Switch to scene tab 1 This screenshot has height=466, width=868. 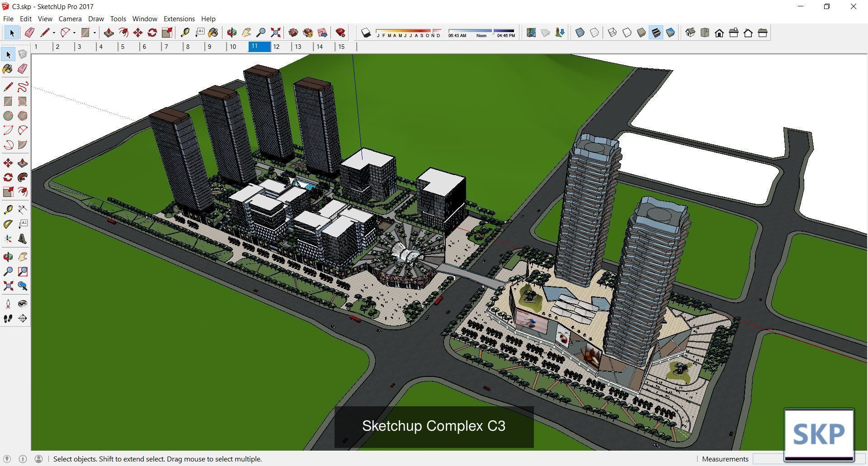42,47
